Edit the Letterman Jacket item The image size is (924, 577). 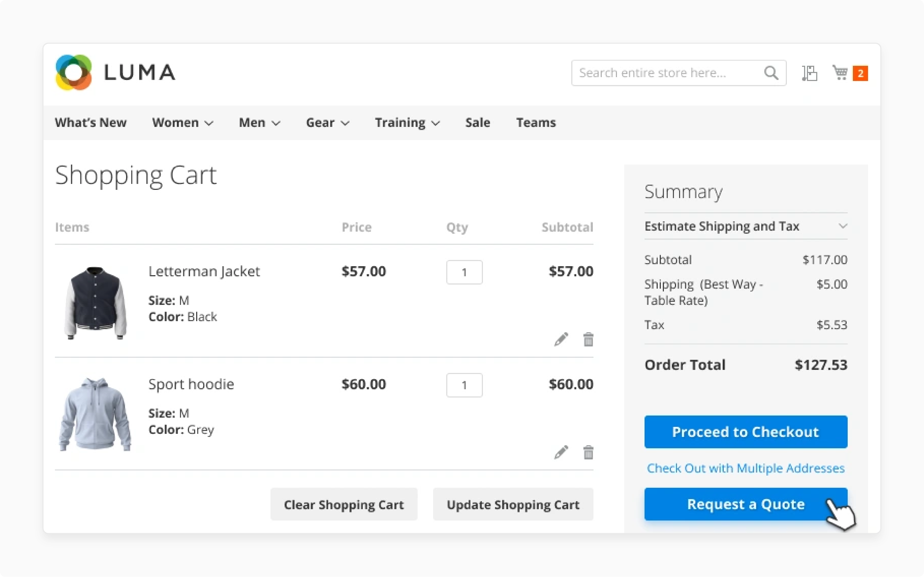click(x=561, y=339)
